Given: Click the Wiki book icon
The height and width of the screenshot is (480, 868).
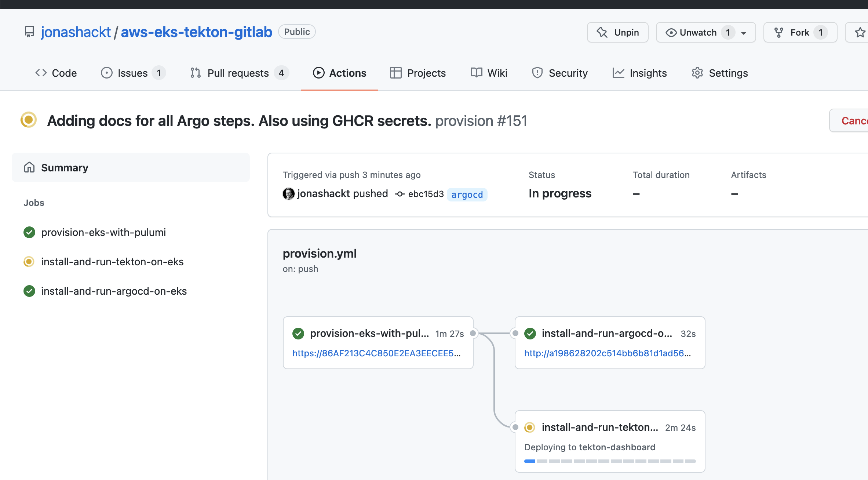Looking at the screenshot, I should coord(476,73).
